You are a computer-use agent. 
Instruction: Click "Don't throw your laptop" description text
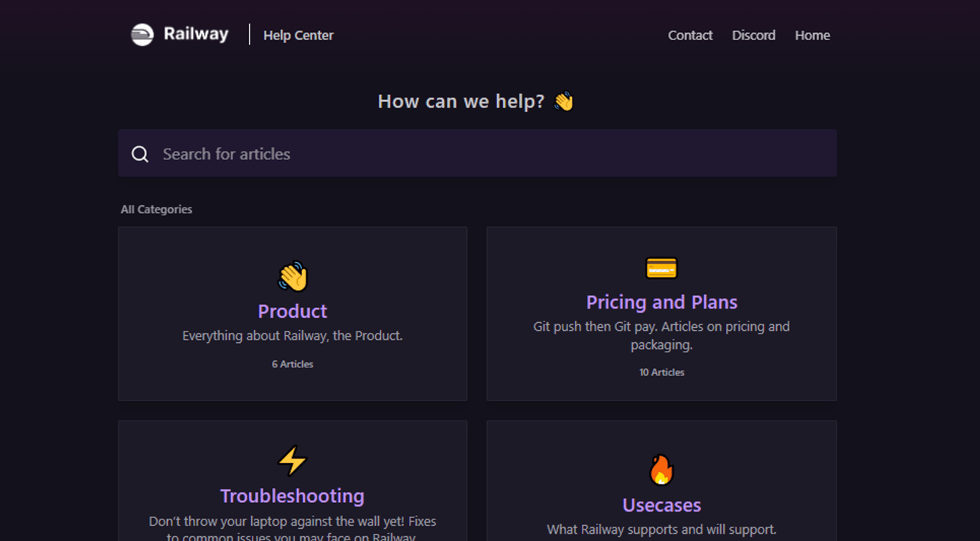pos(292,530)
